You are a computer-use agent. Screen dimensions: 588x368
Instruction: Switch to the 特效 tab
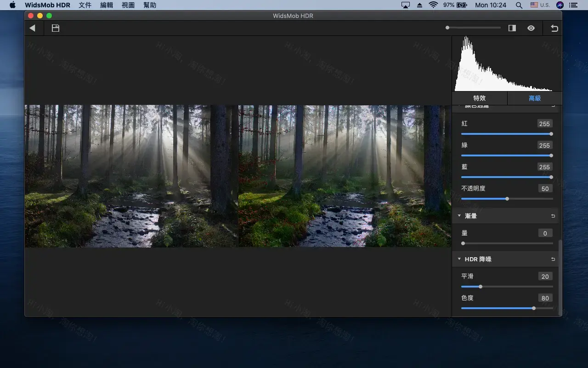click(x=479, y=98)
